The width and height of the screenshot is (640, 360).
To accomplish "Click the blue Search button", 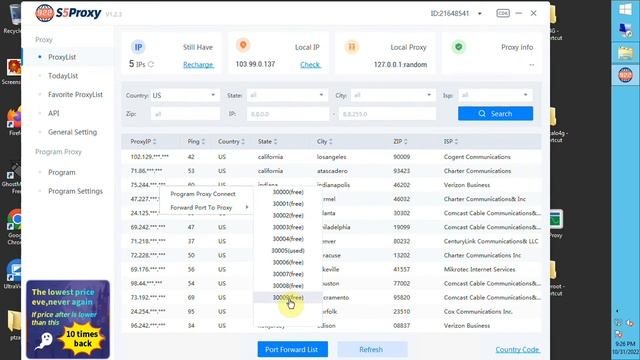I will (x=495, y=113).
